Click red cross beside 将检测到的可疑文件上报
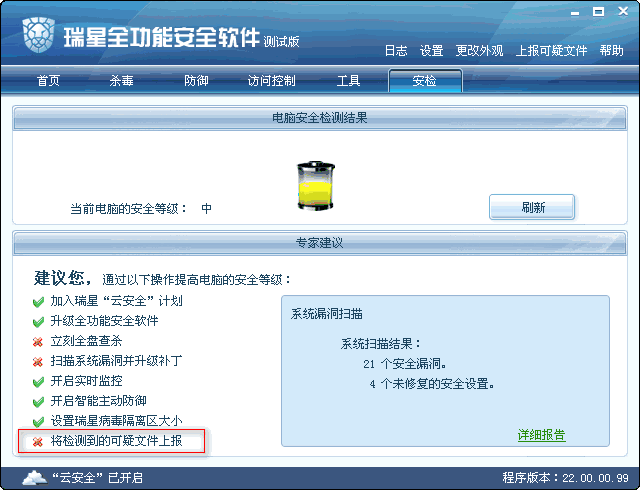This screenshot has height=490, width=640. pyautogui.click(x=38, y=441)
